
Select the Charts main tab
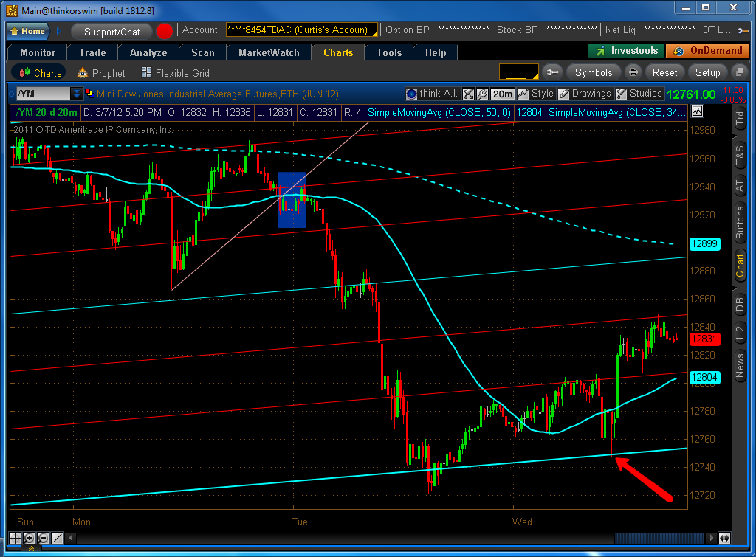point(338,52)
